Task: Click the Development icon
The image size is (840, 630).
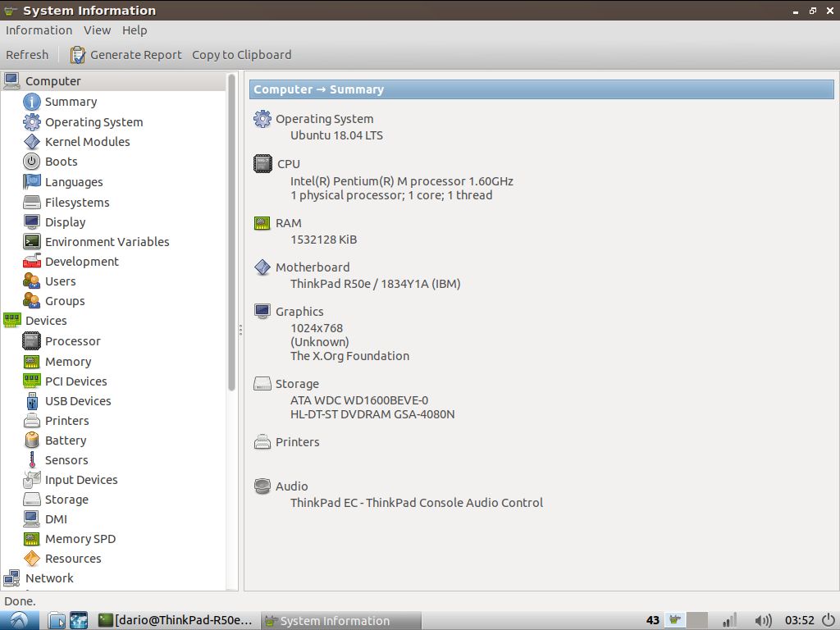Action: pos(32,262)
